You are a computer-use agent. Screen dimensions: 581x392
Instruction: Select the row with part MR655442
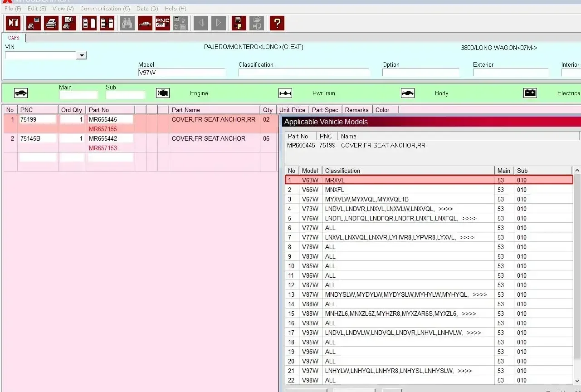point(140,143)
